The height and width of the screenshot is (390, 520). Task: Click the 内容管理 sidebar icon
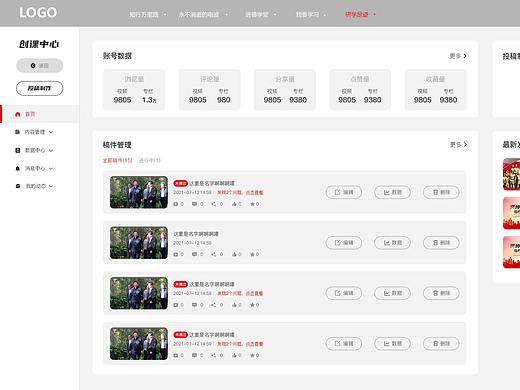coord(18,132)
